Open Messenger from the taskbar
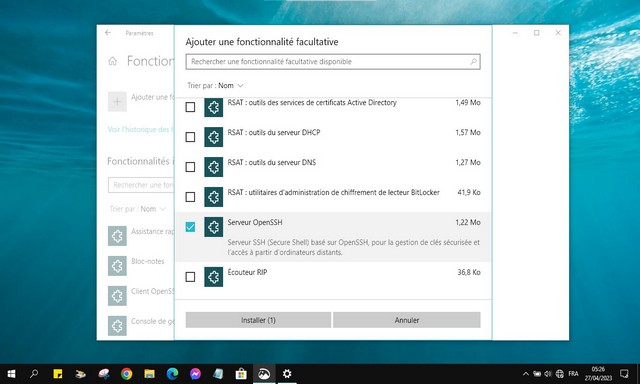Image resolution: width=640 pixels, height=384 pixels. (x=195, y=373)
